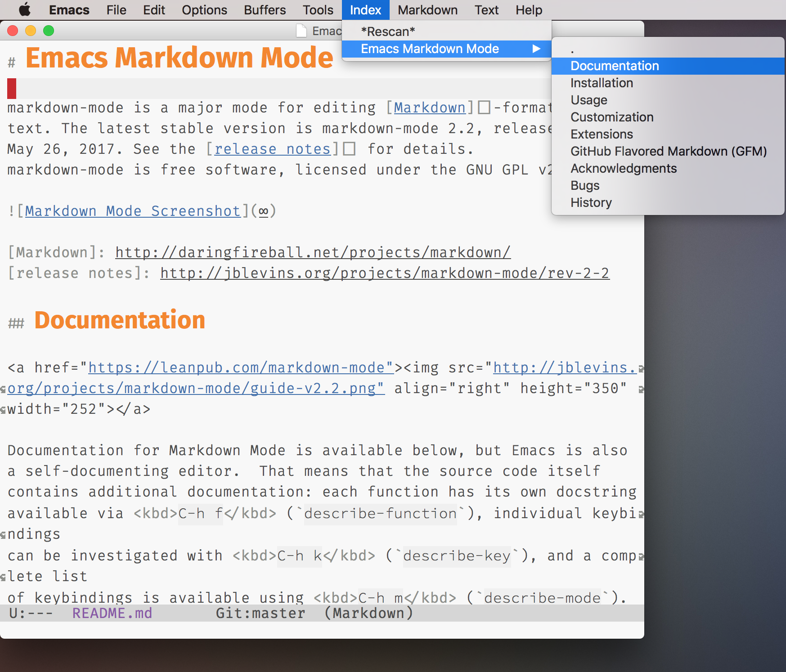Follow the [release notes] link
786x672 pixels.
click(x=273, y=149)
